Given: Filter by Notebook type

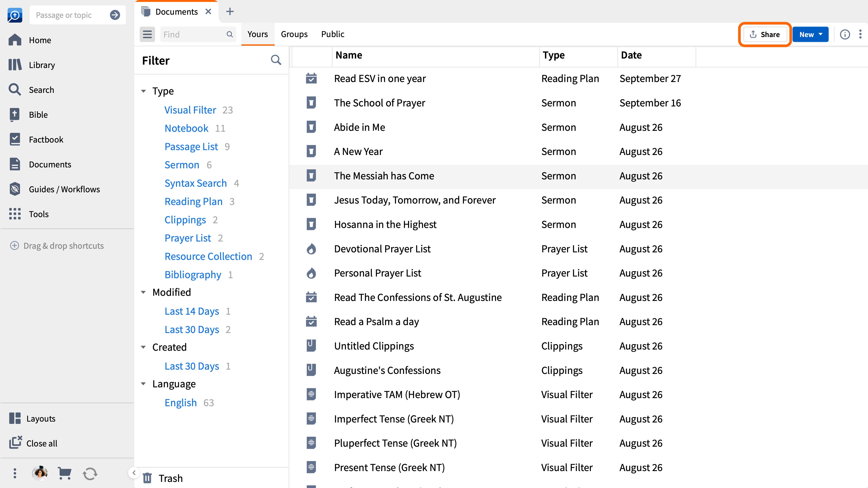Looking at the screenshot, I should coord(186,128).
